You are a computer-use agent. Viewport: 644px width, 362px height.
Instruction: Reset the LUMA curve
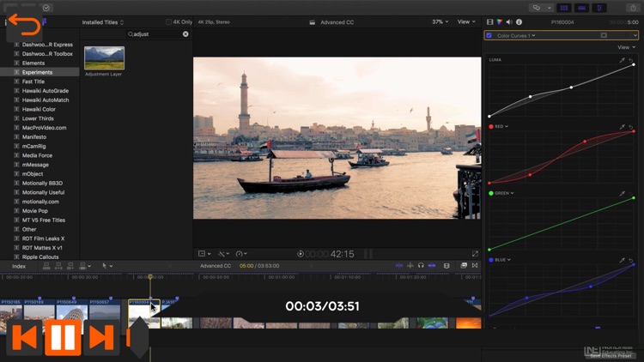631,60
